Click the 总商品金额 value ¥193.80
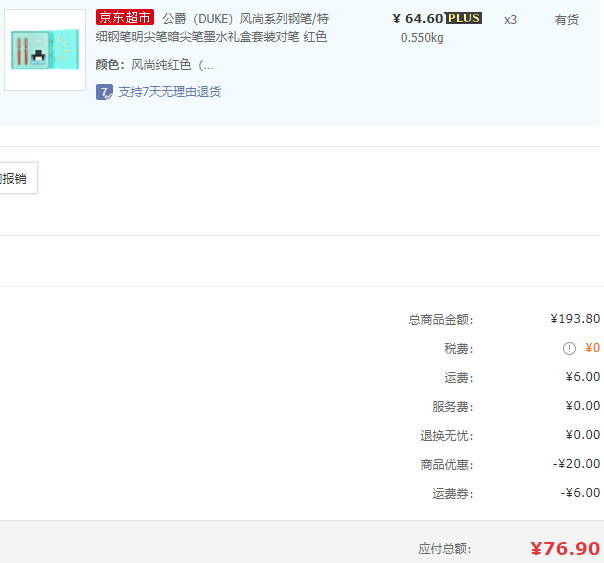 tap(575, 319)
